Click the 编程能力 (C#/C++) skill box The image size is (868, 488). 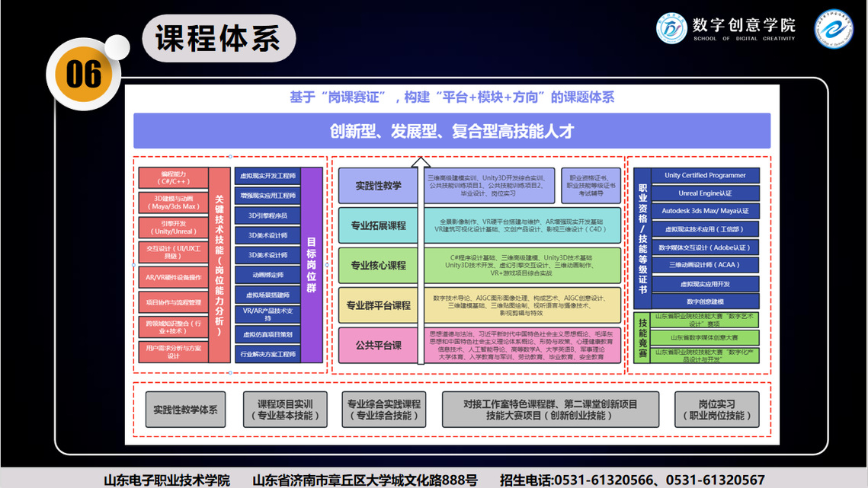pos(173,178)
